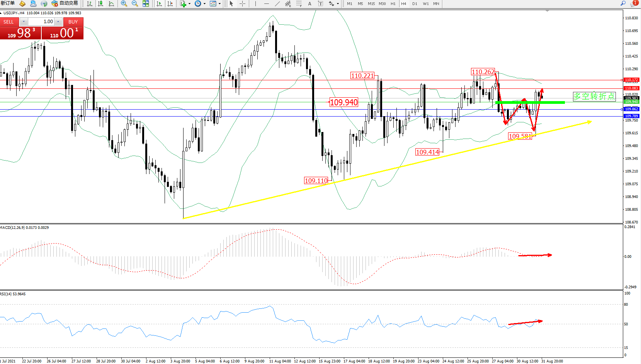Click the zoom out magnifier icon

135,3
